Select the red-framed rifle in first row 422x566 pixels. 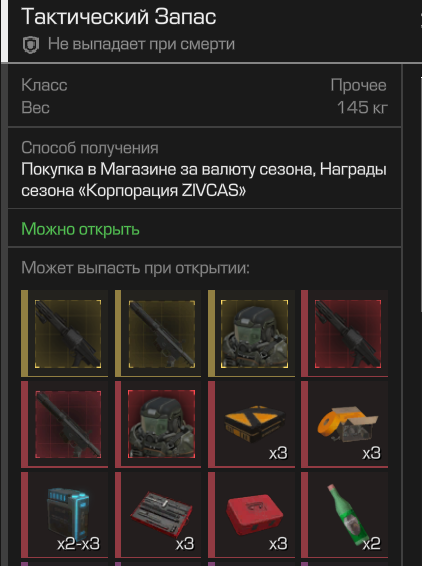pyautogui.click(x=345, y=333)
